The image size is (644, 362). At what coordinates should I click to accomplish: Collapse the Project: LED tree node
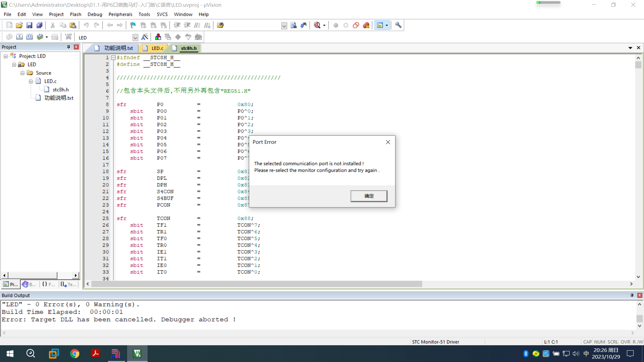click(6, 56)
